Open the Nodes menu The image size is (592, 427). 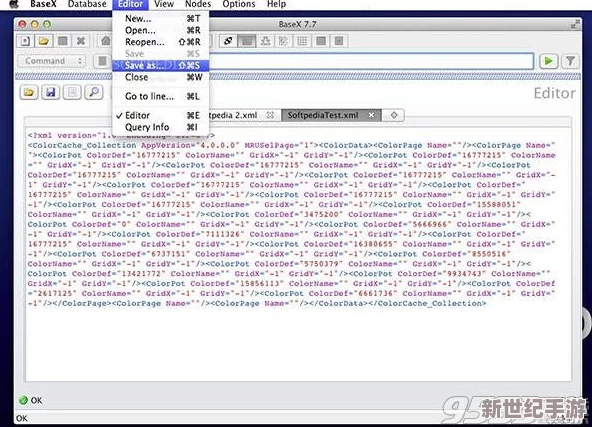198,4
